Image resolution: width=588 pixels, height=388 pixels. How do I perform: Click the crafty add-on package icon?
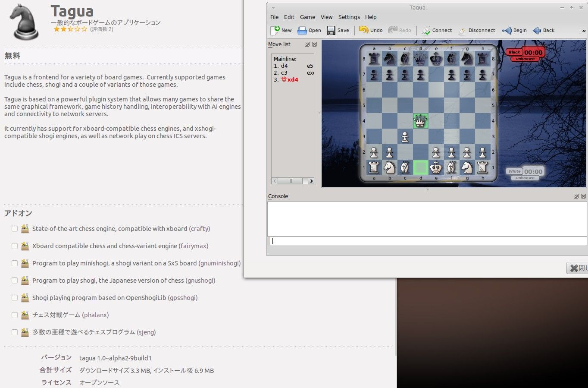pyautogui.click(x=25, y=228)
